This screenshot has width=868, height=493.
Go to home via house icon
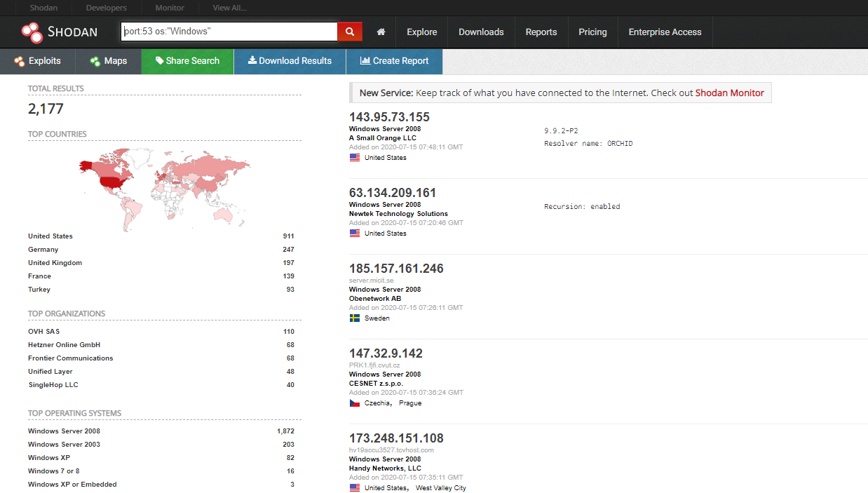click(381, 32)
